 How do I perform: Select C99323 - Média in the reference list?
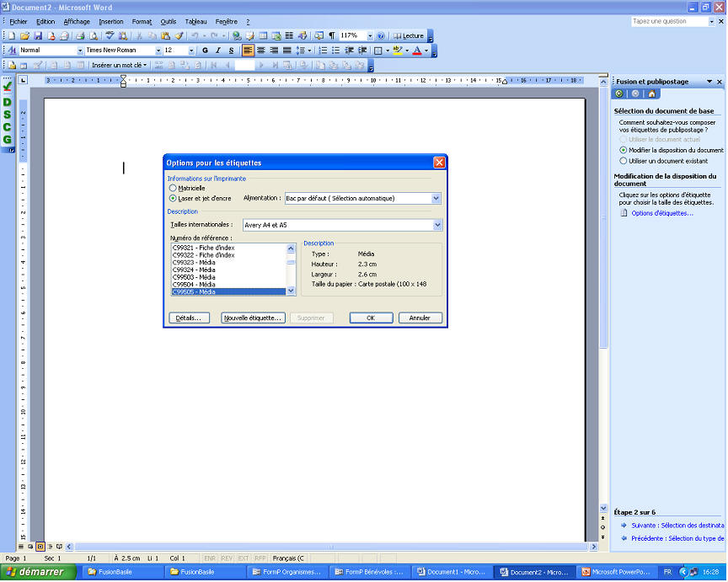click(x=229, y=263)
